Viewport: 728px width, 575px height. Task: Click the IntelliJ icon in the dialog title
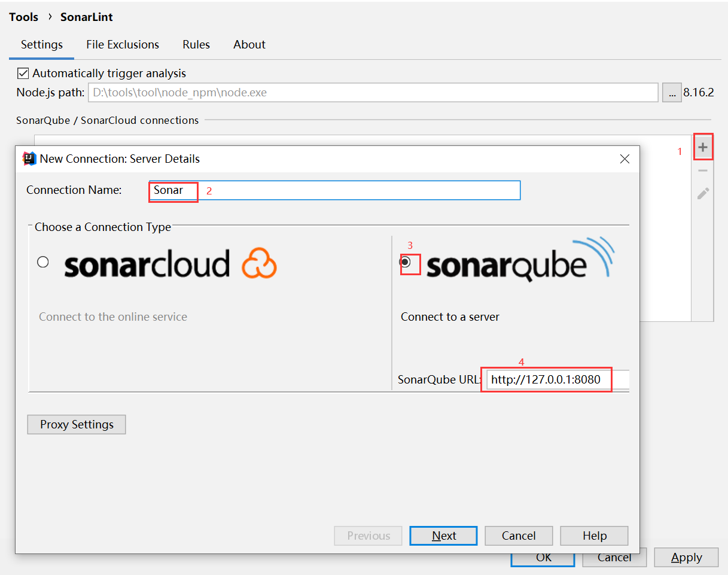29,159
